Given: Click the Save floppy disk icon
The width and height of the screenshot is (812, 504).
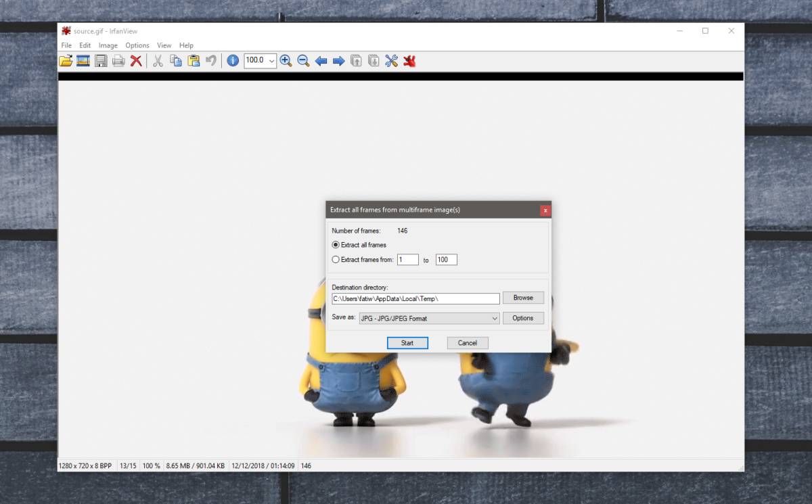Looking at the screenshot, I should [101, 61].
